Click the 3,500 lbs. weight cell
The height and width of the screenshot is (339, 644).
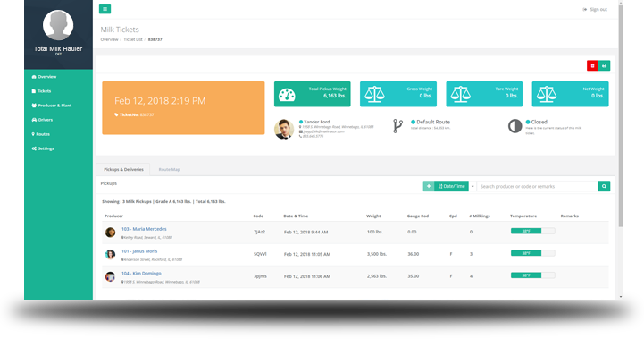click(377, 254)
